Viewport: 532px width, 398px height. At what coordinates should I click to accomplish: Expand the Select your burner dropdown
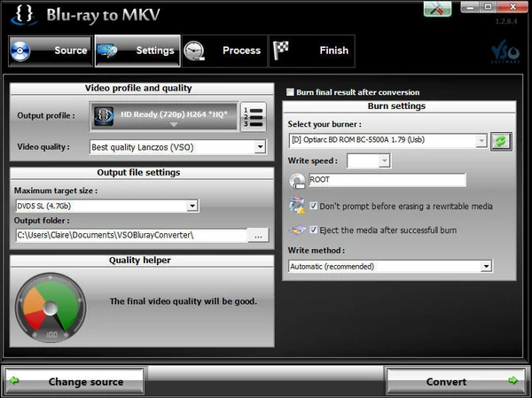(x=481, y=140)
